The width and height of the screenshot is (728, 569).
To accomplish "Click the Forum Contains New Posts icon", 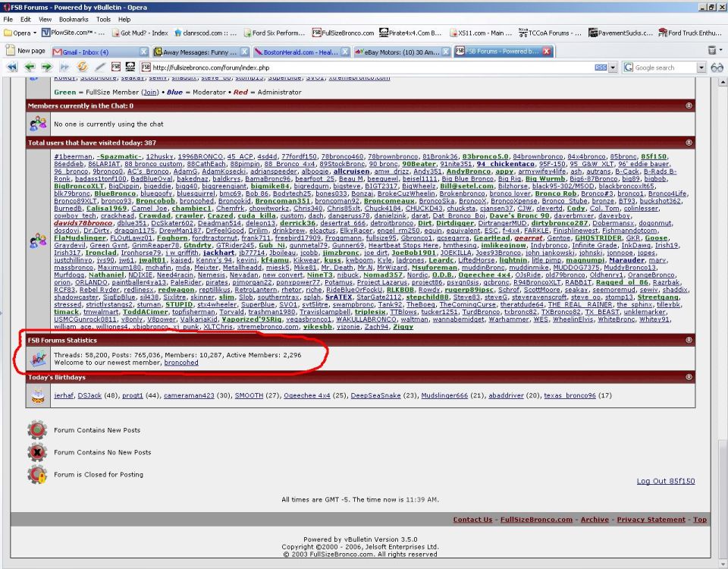I will coord(37,429).
